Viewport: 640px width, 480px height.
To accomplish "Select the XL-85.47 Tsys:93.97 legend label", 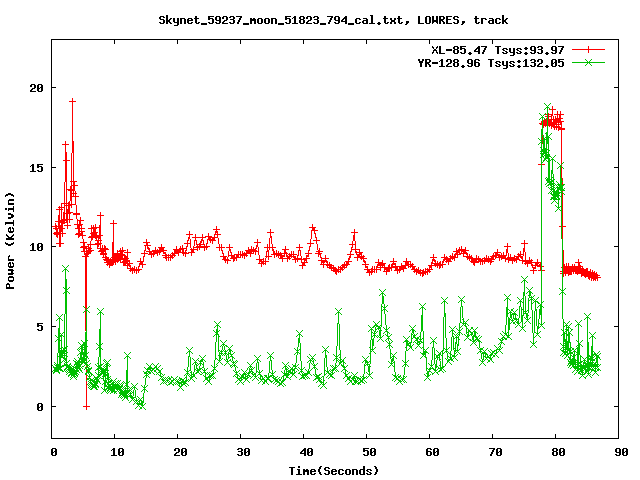I will click(x=498, y=50).
